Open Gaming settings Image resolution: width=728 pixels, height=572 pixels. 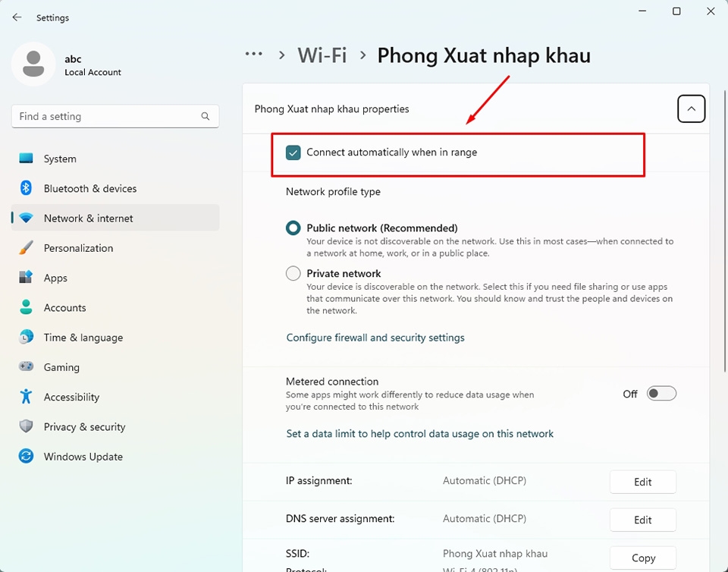[60, 366]
